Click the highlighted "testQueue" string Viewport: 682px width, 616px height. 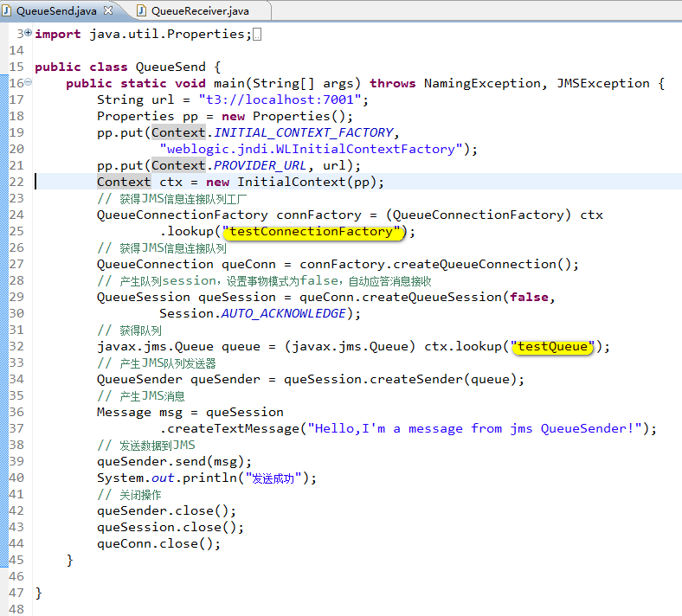pos(553,346)
